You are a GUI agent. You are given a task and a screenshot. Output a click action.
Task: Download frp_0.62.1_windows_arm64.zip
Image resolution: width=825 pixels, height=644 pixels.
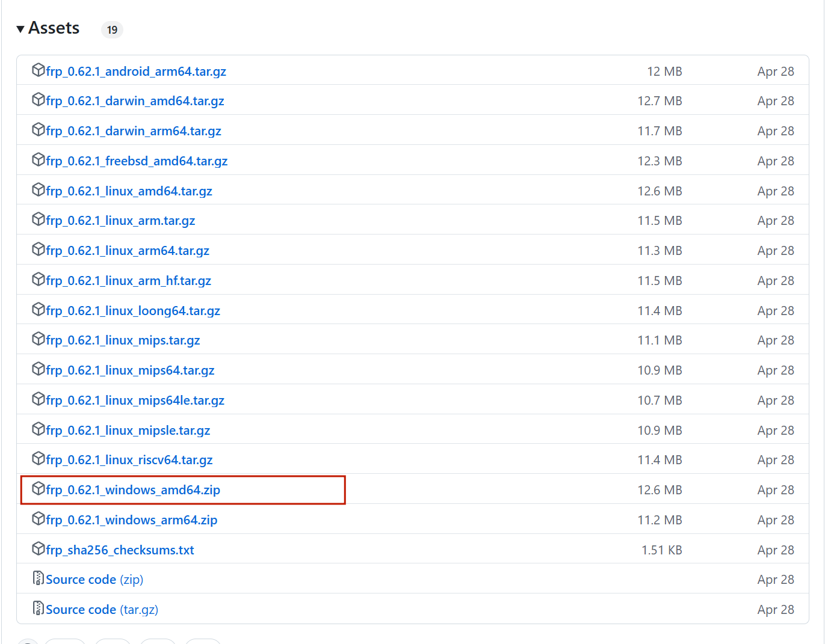point(132,520)
